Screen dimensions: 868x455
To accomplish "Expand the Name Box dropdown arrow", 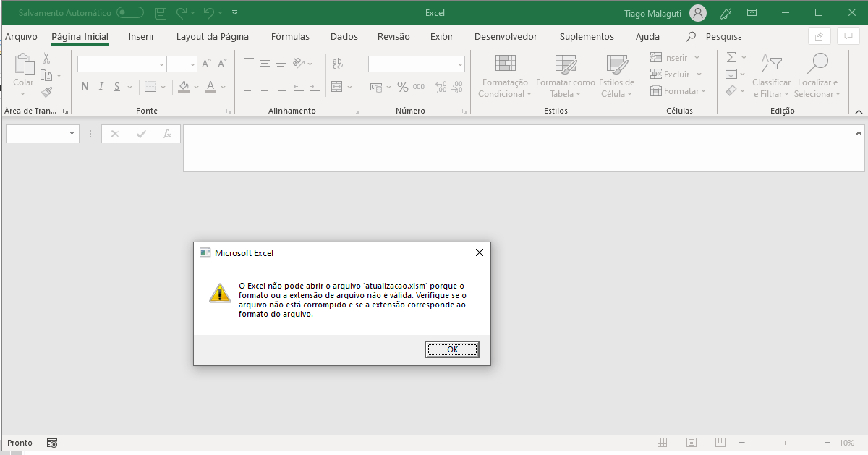I will coord(72,134).
